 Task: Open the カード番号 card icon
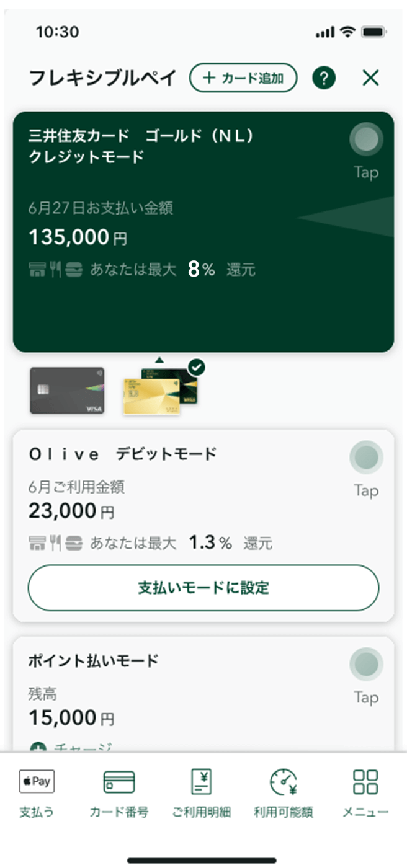point(119,782)
